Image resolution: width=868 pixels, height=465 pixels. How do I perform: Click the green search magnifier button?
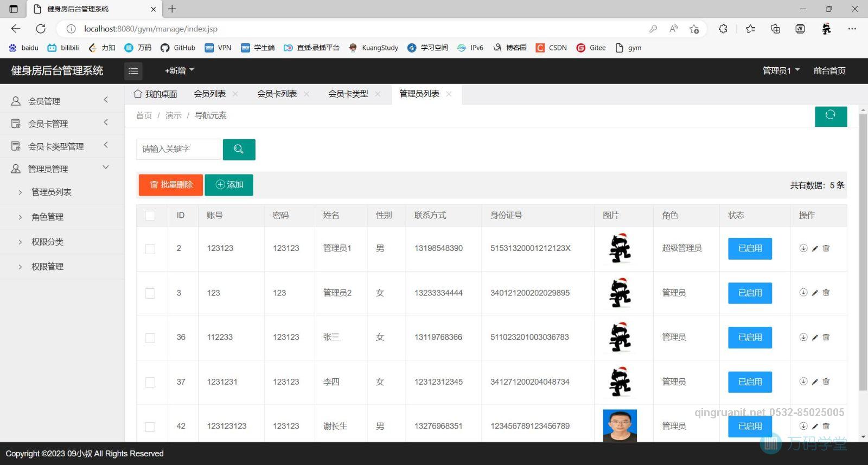coord(239,149)
